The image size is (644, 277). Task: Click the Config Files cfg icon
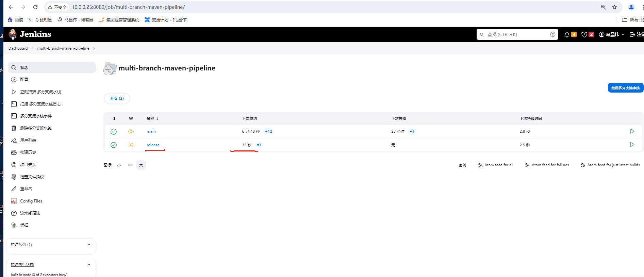[x=14, y=201]
